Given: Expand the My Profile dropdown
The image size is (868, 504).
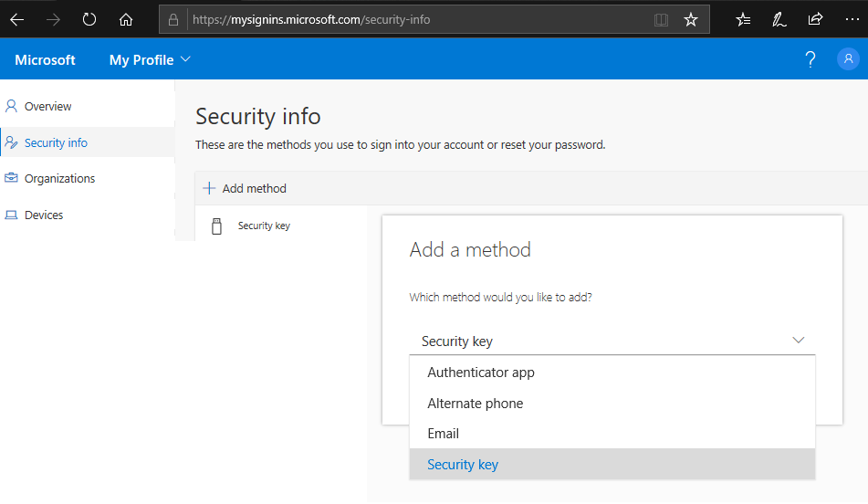Looking at the screenshot, I should click(x=150, y=59).
